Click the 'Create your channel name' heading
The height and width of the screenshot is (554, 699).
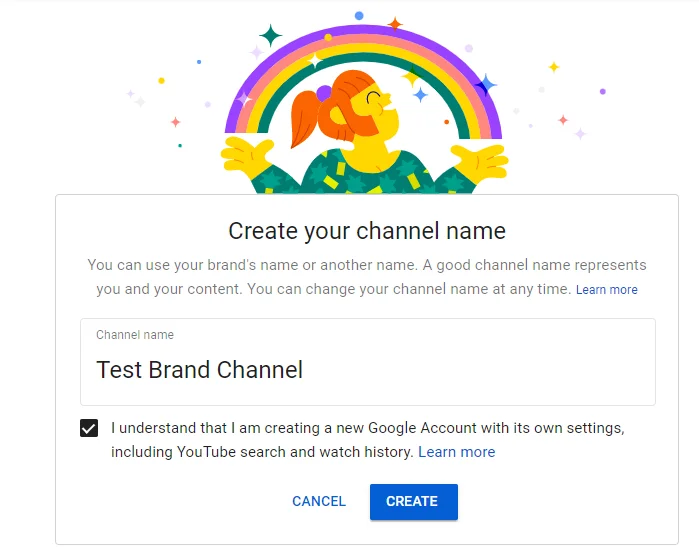tap(367, 231)
